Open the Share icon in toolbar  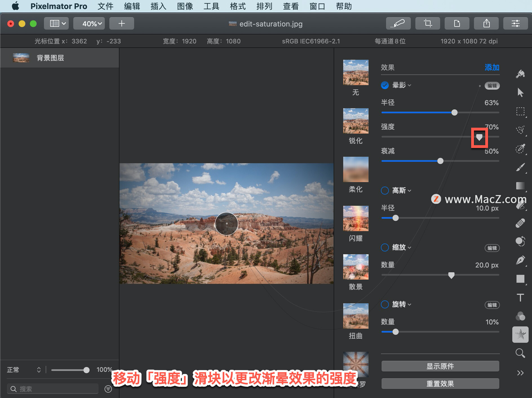coord(486,23)
